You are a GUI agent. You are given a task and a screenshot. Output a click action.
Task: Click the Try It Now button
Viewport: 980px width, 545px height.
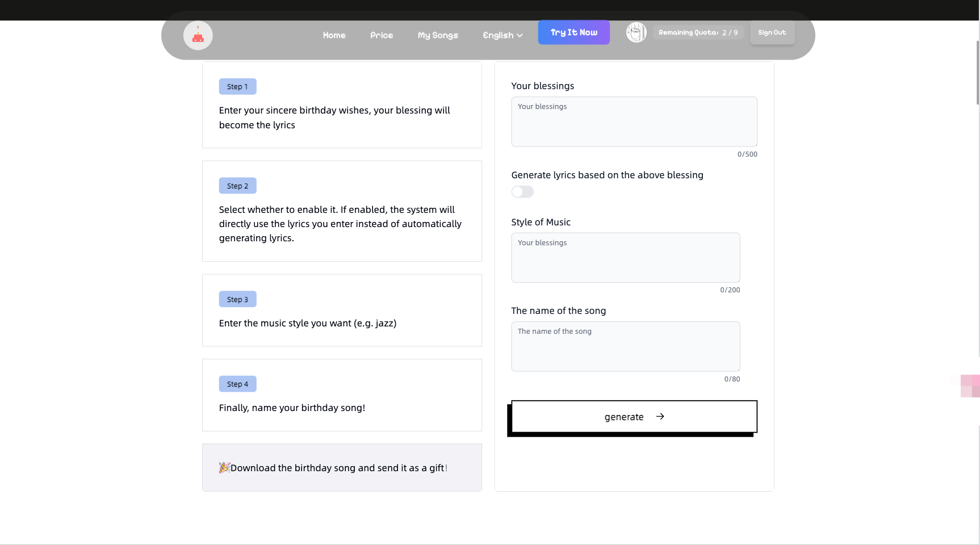(x=573, y=32)
